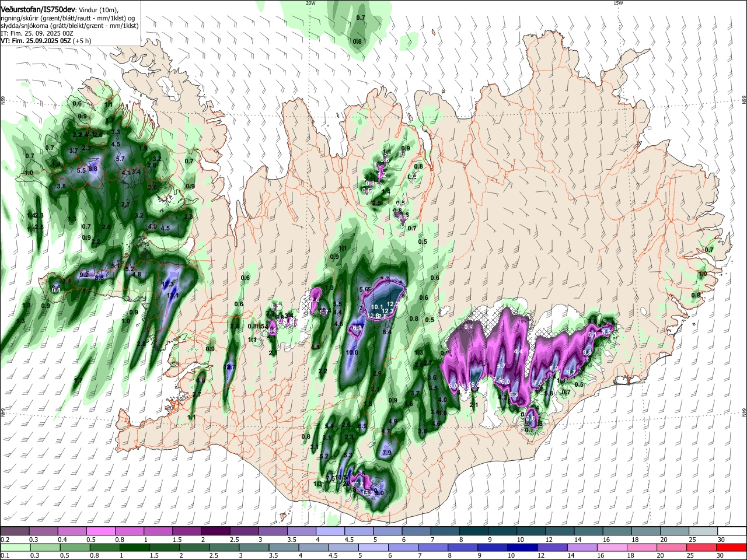Pick the grey-green 2.5 rain legend swatch
This screenshot has width=747, height=560.
click(x=224, y=548)
